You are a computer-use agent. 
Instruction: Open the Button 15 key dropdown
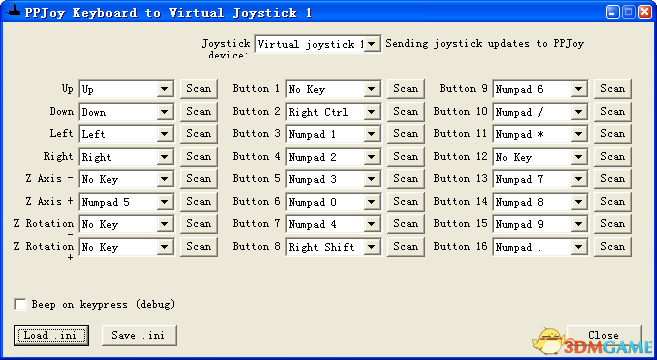(540, 224)
